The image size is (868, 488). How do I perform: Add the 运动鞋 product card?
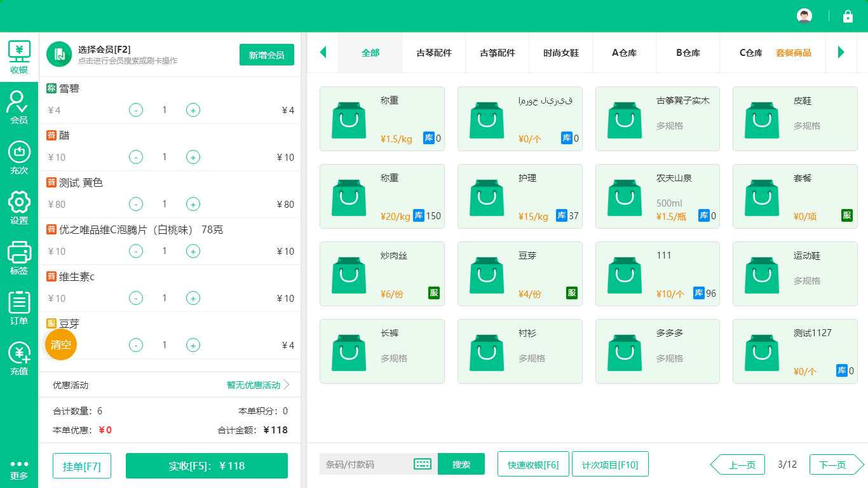795,274
